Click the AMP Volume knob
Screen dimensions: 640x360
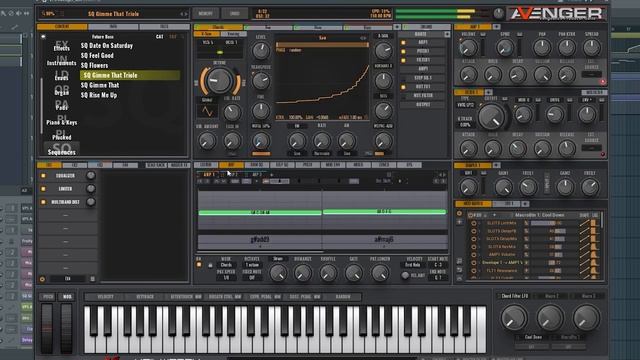click(468, 48)
